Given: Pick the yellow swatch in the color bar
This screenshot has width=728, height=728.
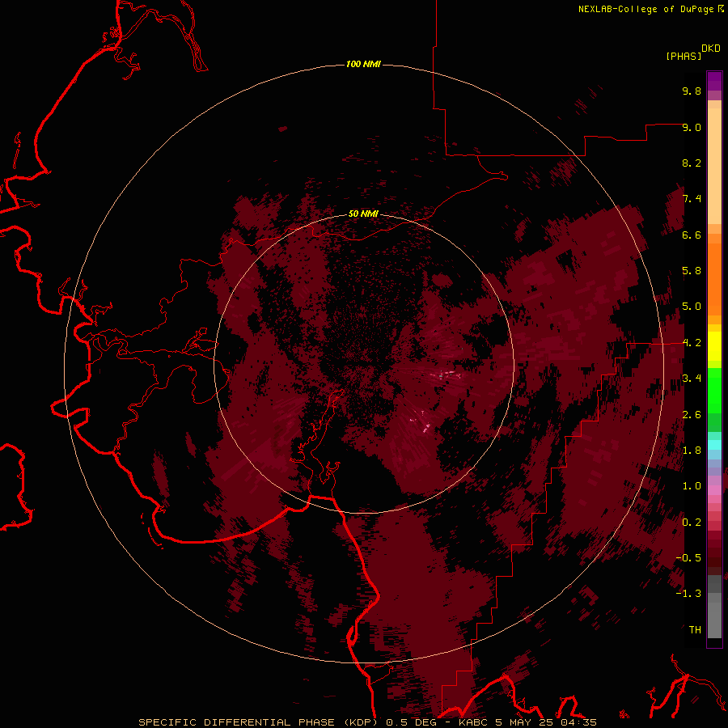Looking at the screenshot, I should click(x=714, y=346).
